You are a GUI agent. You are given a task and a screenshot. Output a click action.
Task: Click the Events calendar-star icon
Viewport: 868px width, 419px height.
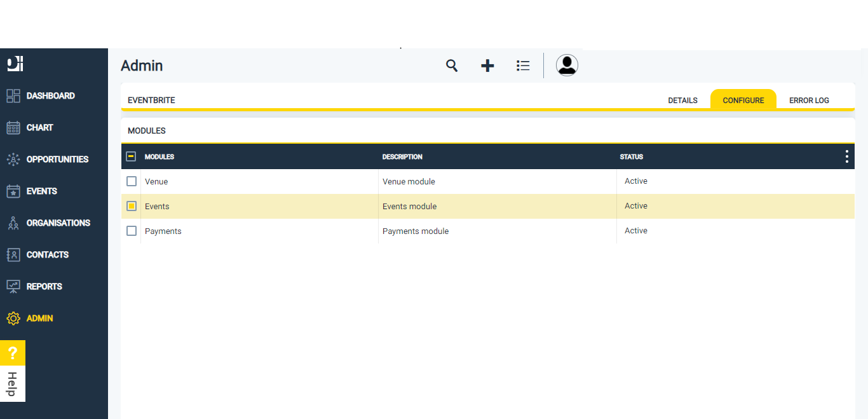click(x=13, y=191)
